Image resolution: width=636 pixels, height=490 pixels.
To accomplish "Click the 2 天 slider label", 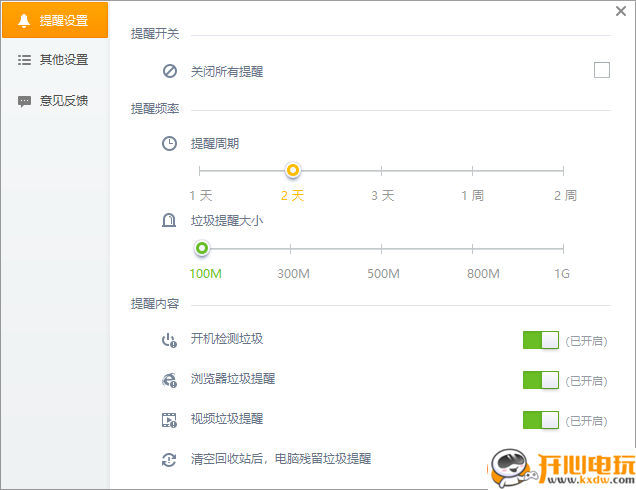I will 292,196.
